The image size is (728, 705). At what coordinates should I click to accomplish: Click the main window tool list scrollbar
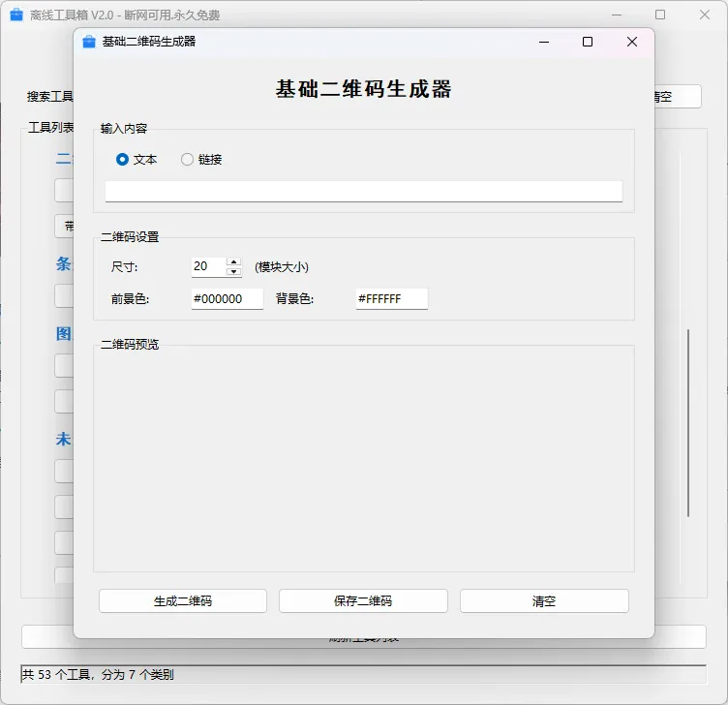[688, 422]
